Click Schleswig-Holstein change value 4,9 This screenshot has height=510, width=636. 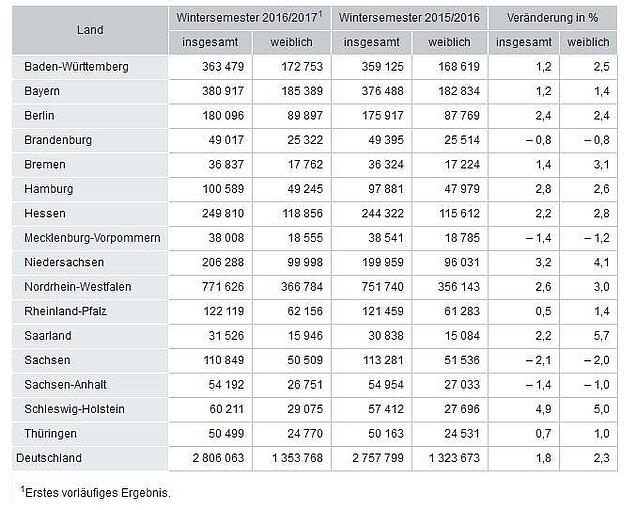544,409
